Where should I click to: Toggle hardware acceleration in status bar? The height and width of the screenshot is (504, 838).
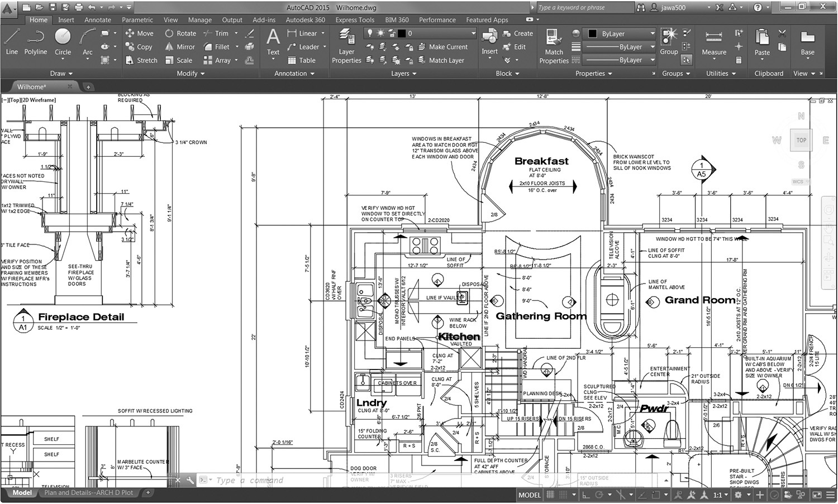click(x=774, y=495)
